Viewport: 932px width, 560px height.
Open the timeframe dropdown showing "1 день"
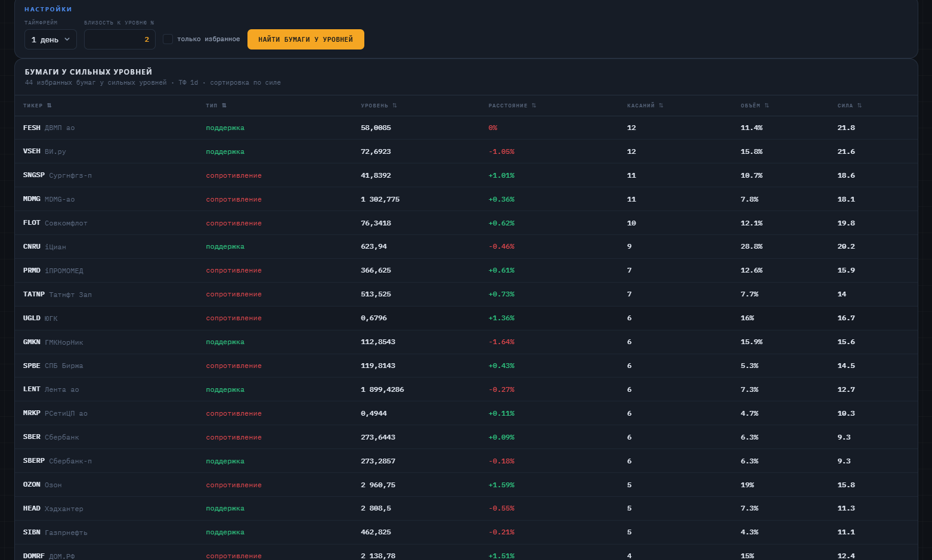point(51,39)
